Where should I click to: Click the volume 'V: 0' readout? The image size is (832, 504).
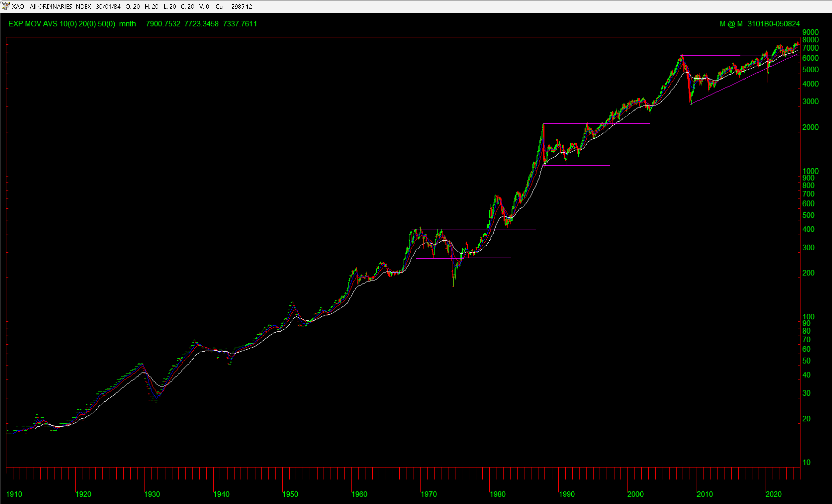[204, 7]
